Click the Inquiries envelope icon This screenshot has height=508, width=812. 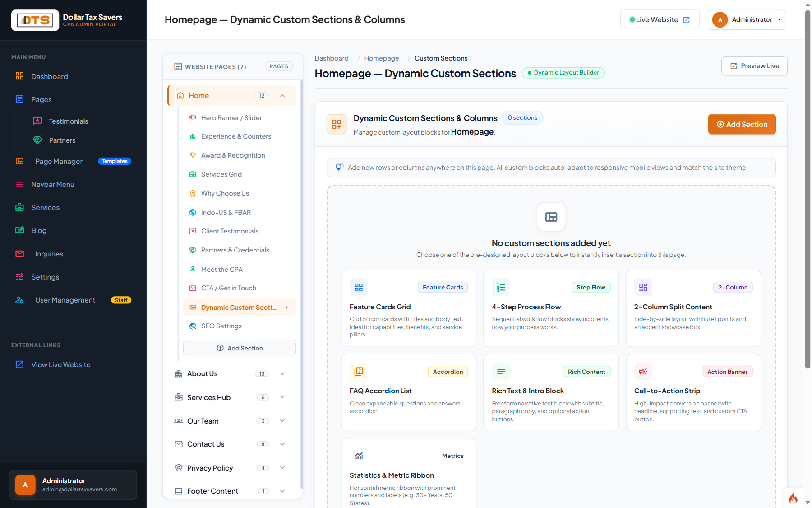tap(19, 254)
